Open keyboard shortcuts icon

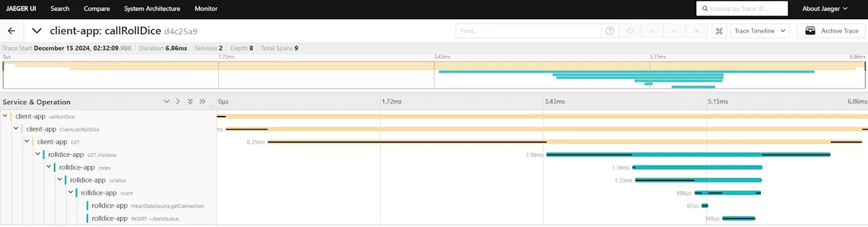click(719, 31)
